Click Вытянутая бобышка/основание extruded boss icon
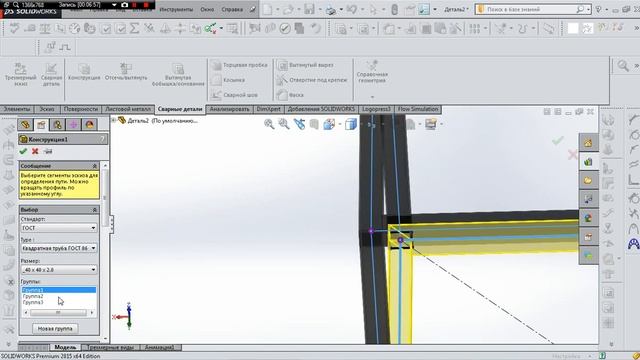This screenshot has width=640, height=360. click(x=178, y=74)
